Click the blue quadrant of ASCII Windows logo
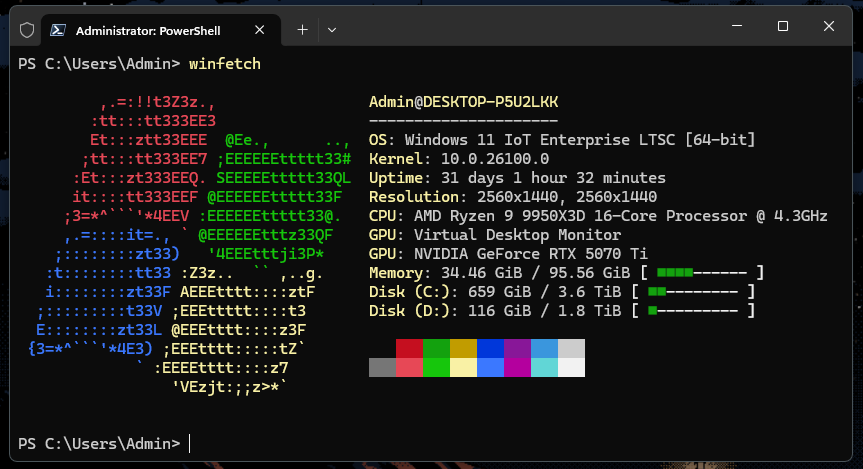Image resolution: width=863 pixels, height=469 pixels. (104, 292)
